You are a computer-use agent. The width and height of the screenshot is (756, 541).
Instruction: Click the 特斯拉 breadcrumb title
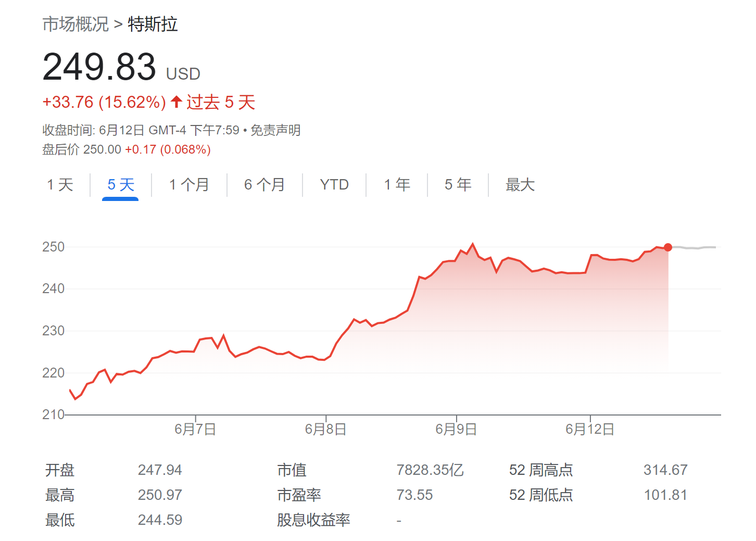(x=153, y=24)
